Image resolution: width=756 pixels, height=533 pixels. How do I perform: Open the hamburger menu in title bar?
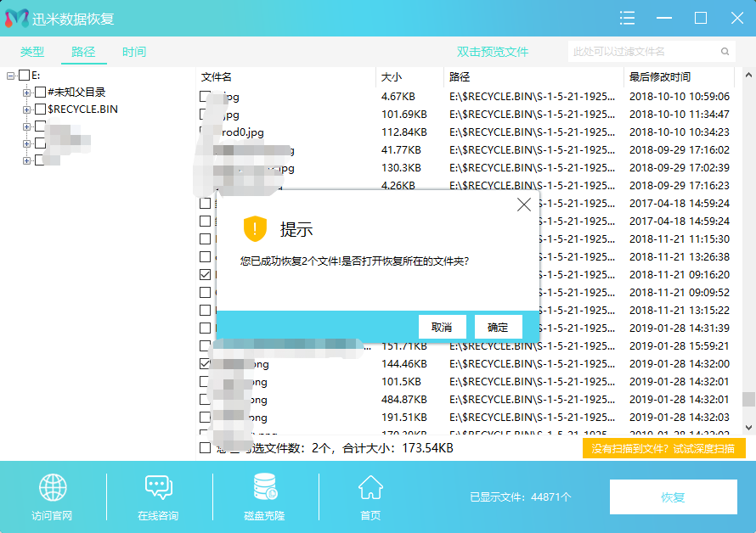coord(628,18)
